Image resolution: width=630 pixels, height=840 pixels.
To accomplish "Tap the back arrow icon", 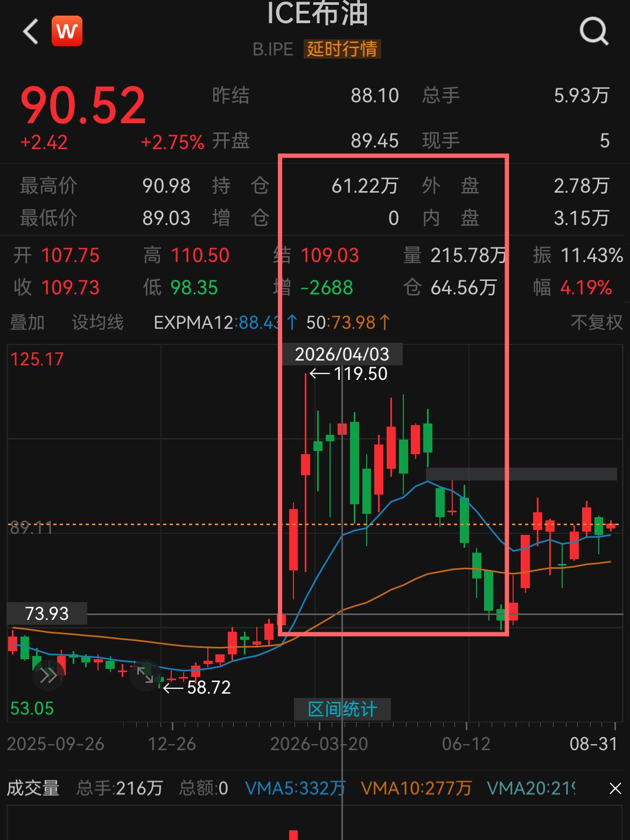I will click(x=31, y=31).
